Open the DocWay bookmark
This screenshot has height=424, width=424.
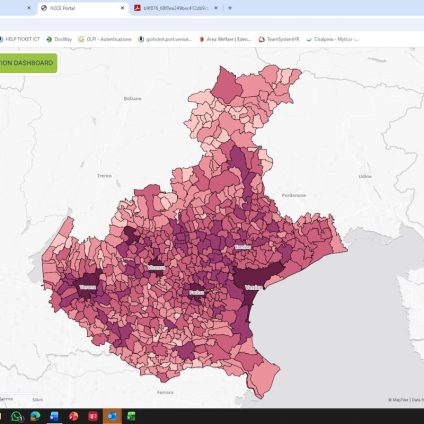point(59,39)
